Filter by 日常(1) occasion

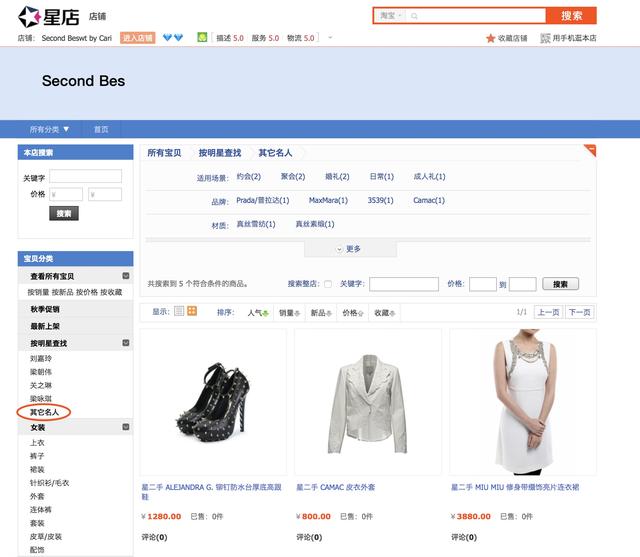(382, 177)
